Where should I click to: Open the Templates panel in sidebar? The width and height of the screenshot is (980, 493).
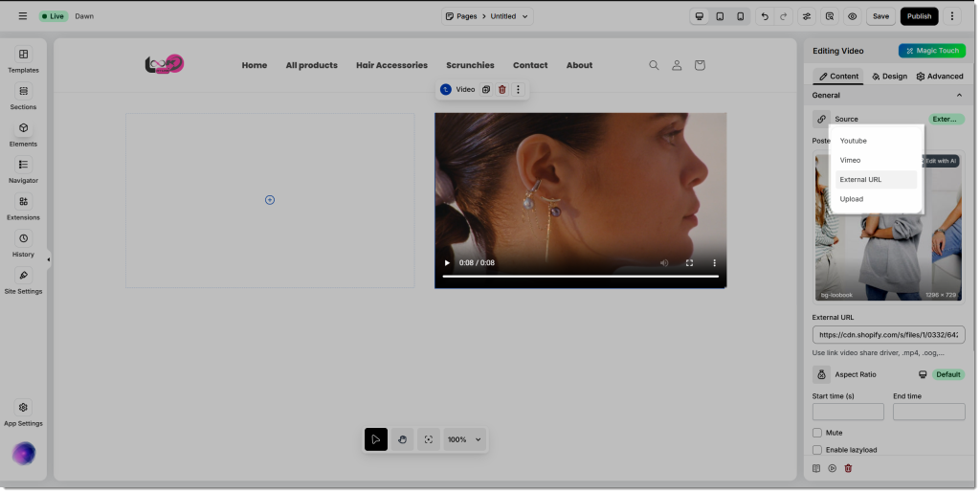pyautogui.click(x=23, y=59)
